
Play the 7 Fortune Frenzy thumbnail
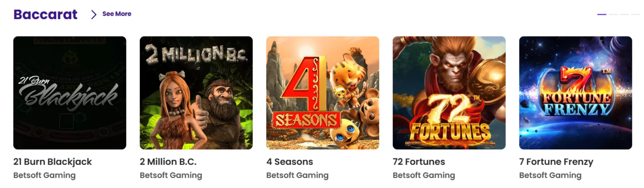tap(575, 93)
